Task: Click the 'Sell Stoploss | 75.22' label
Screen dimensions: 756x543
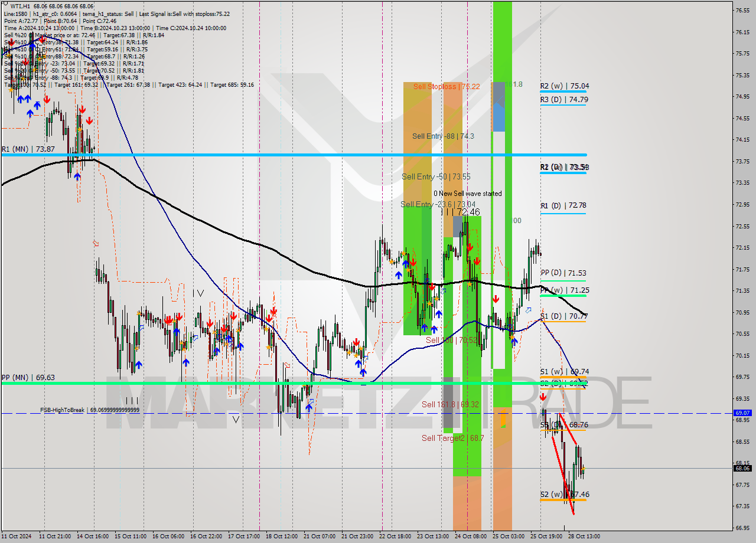Action: coord(447,86)
